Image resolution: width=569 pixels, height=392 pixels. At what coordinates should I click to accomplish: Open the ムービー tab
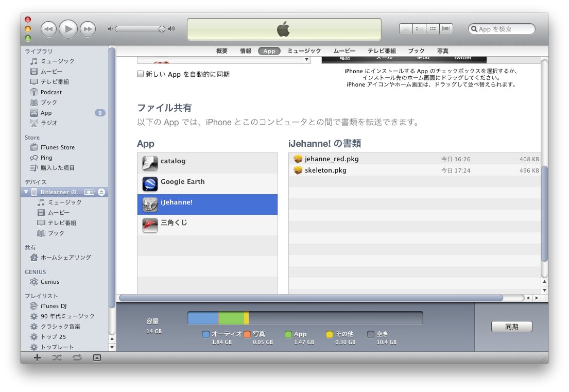(x=344, y=51)
